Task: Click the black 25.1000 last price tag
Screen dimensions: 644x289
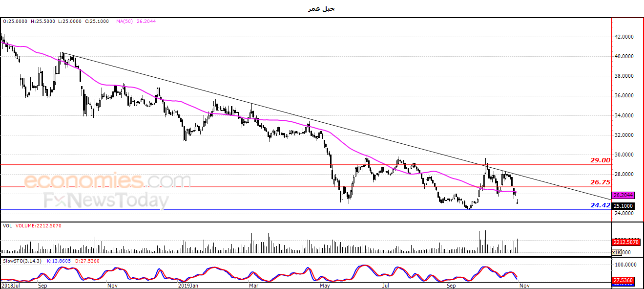Action: click(x=623, y=206)
